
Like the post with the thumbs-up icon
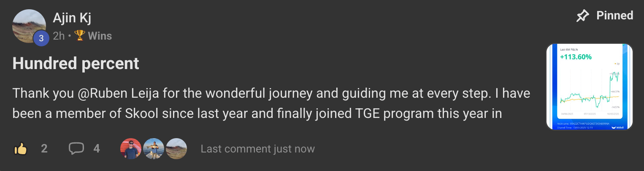click(21, 149)
